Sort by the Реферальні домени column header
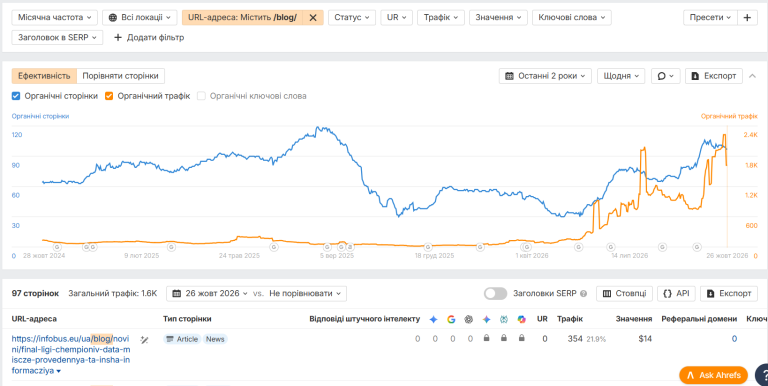The image size is (768, 386). click(x=699, y=319)
